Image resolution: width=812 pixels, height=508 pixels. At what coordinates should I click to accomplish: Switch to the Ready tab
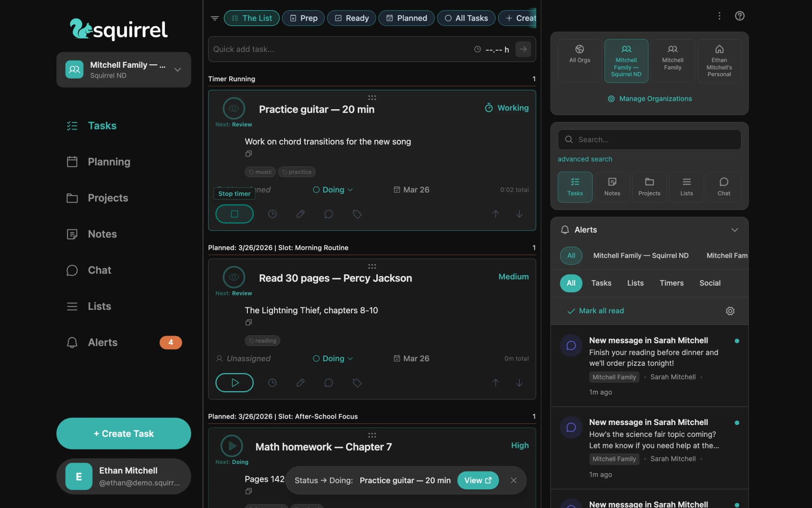[351, 18]
